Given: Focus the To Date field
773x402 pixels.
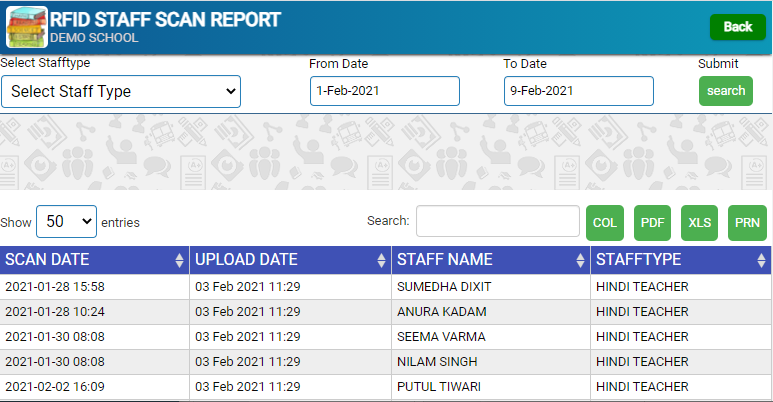Looking at the screenshot, I should point(579,91).
